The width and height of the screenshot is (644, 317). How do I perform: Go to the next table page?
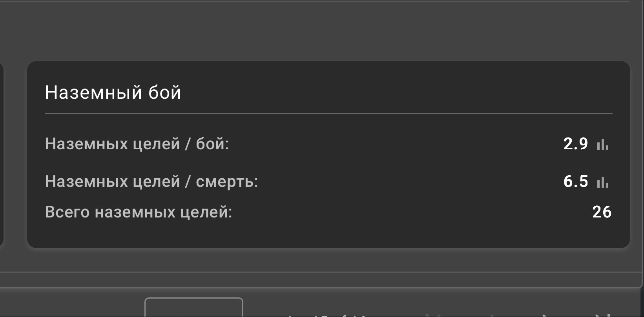pyautogui.click(x=544, y=315)
